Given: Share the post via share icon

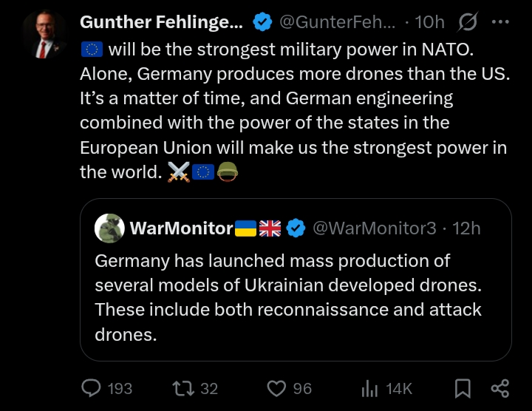Looking at the screenshot, I should point(500,388).
